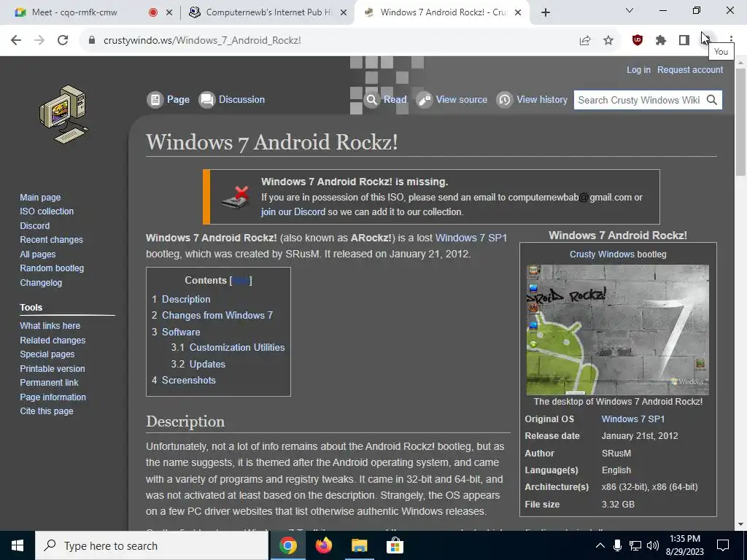Close the Computernewb's Internet Pub tab
The image size is (747, 560).
click(x=343, y=13)
